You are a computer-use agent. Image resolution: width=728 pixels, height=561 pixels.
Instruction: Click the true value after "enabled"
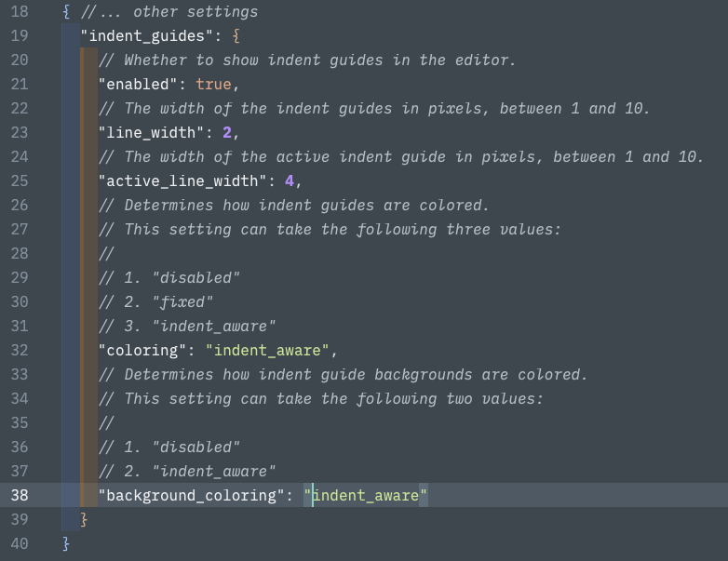[213, 85]
